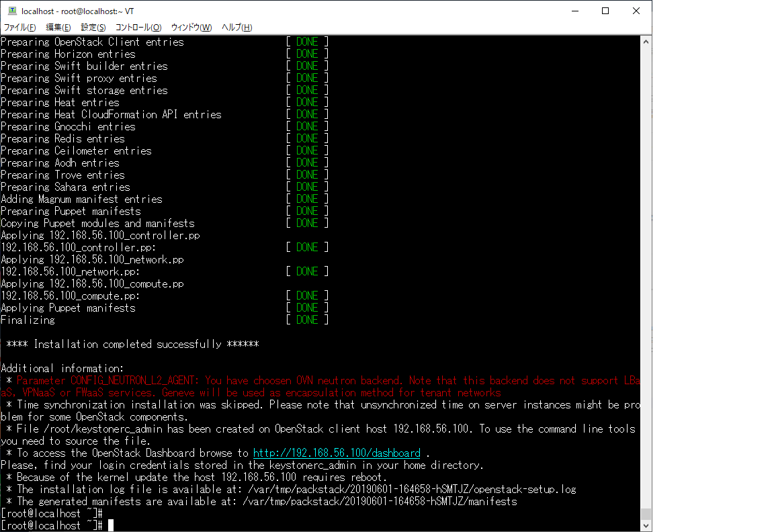Open the 設定(S) menu
The image size is (774, 532).
(x=93, y=27)
